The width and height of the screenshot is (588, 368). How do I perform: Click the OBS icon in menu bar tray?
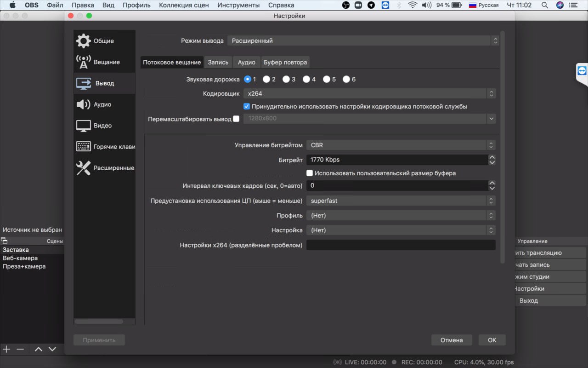click(x=346, y=5)
